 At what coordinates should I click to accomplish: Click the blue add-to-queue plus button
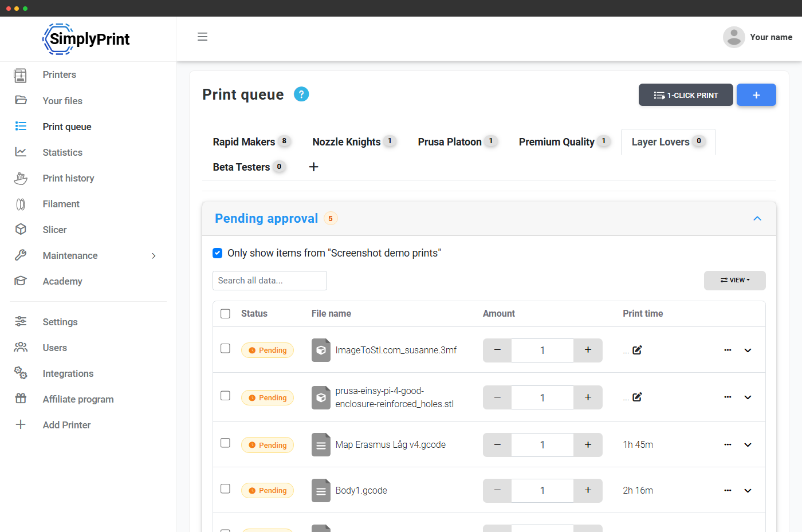coord(756,95)
